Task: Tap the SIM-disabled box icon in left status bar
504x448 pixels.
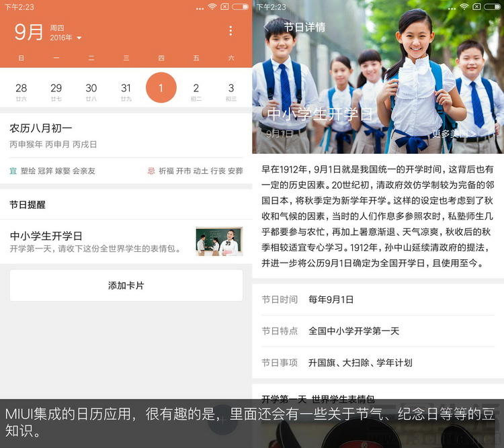Action: [224, 7]
